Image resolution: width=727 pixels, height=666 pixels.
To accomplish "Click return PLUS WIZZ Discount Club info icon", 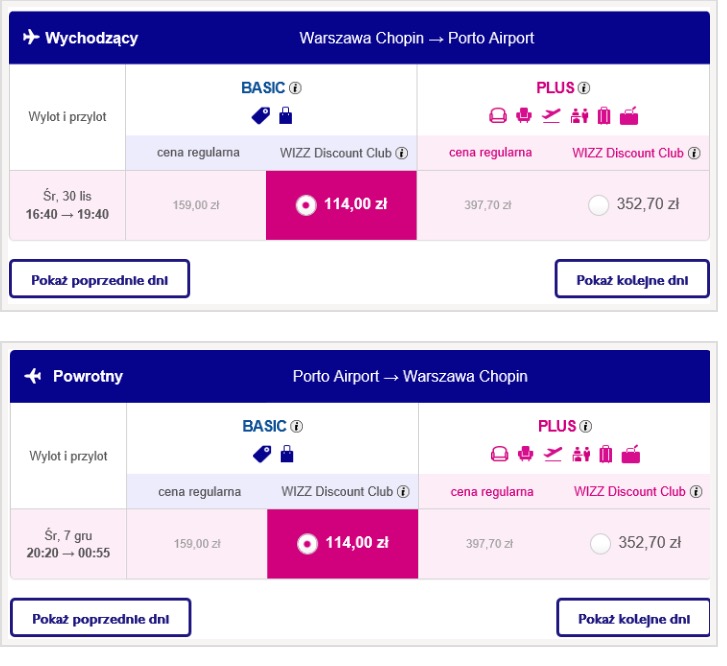I will coord(696,492).
